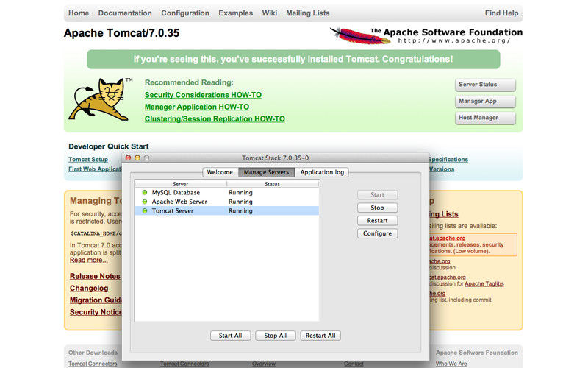The height and width of the screenshot is (368, 588).
Task: Open the Apache Taglibs link
Action: click(x=484, y=284)
